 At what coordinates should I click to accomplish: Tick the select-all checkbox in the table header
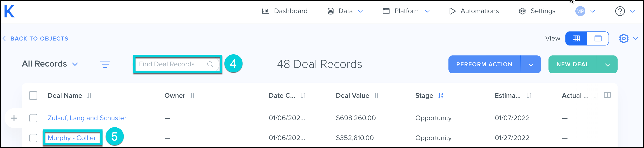(x=33, y=96)
